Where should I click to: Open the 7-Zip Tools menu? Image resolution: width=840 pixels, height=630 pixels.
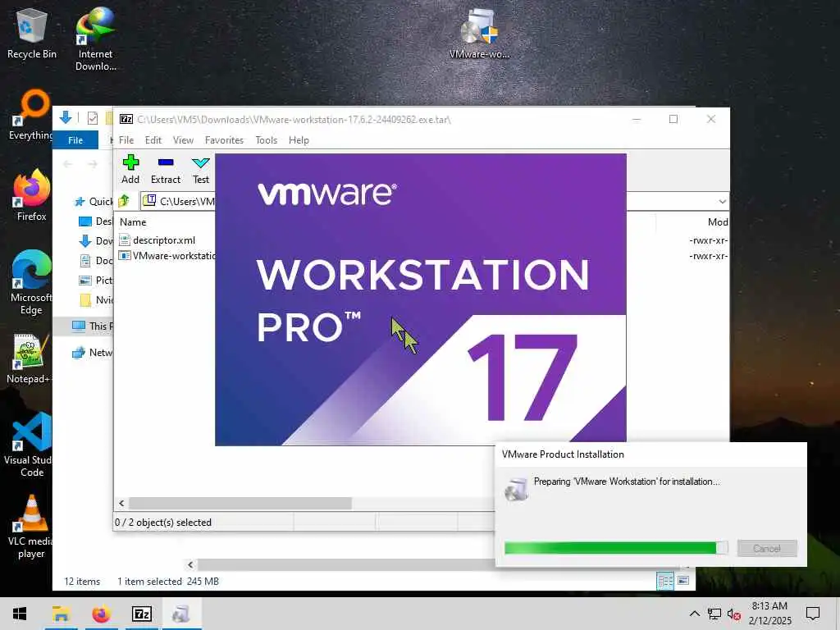267,139
